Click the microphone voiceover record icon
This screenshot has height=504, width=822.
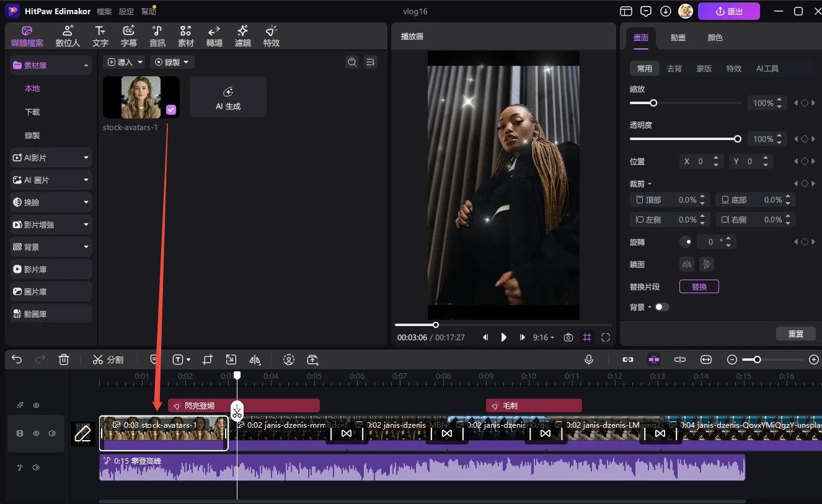coord(588,360)
